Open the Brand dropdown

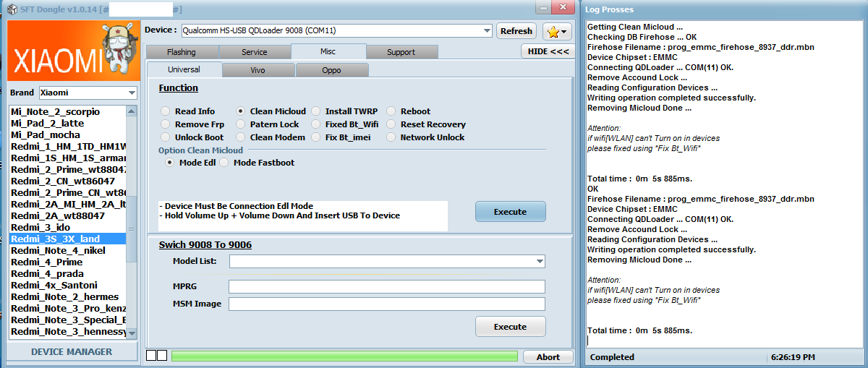[132, 93]
